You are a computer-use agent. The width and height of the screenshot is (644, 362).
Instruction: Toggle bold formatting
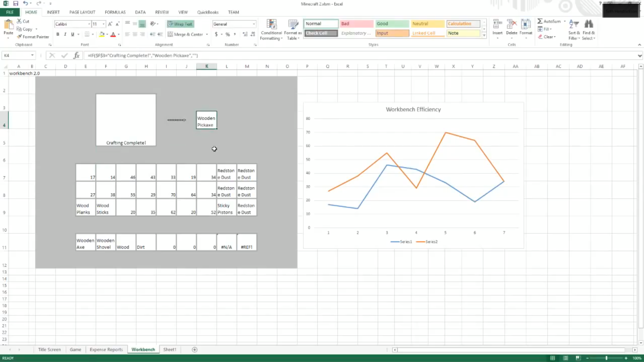pyautogui.click(x=58, y=34)
